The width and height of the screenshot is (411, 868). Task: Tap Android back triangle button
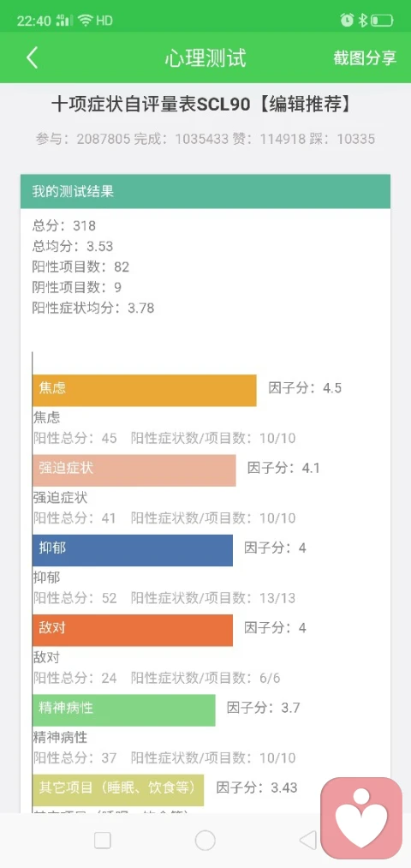click(307, 841)
